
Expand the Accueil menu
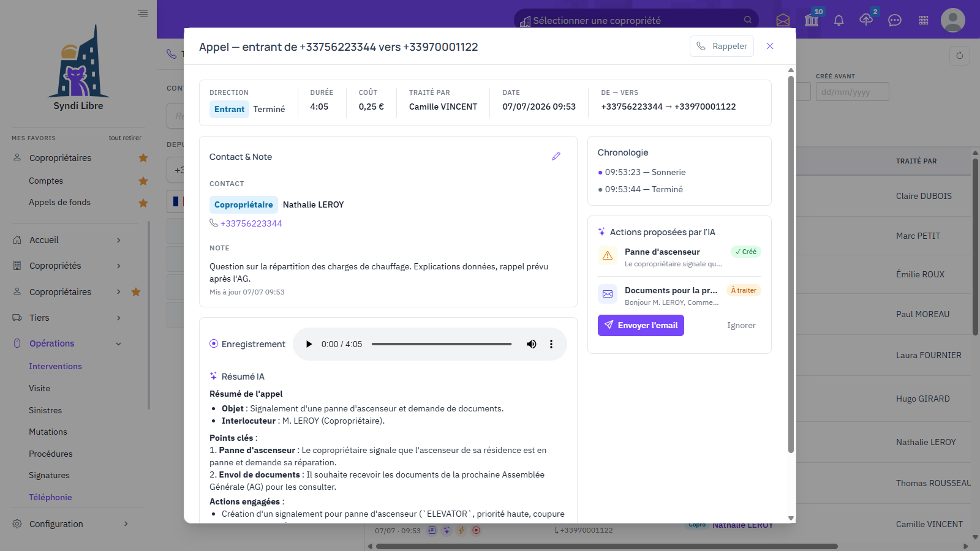click(x=67, y=240)
